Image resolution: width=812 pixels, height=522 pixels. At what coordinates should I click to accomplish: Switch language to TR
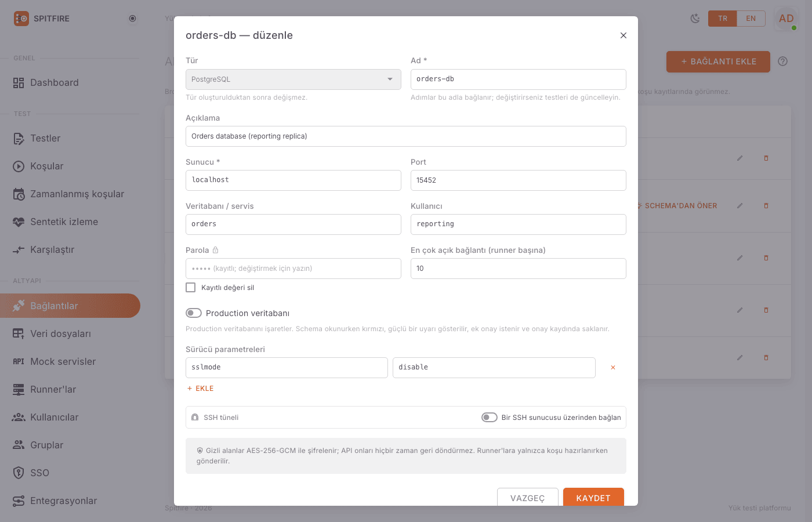pos(723,19)
